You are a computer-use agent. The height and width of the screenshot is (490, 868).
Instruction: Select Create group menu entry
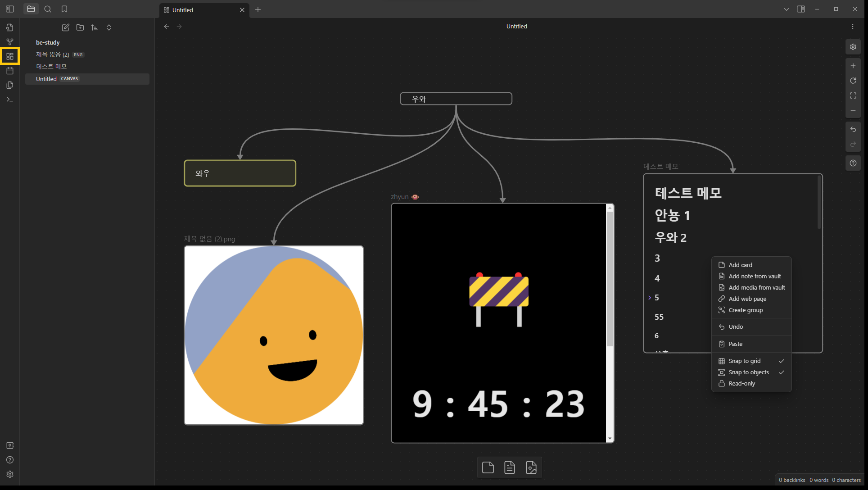tap(746, 310)
